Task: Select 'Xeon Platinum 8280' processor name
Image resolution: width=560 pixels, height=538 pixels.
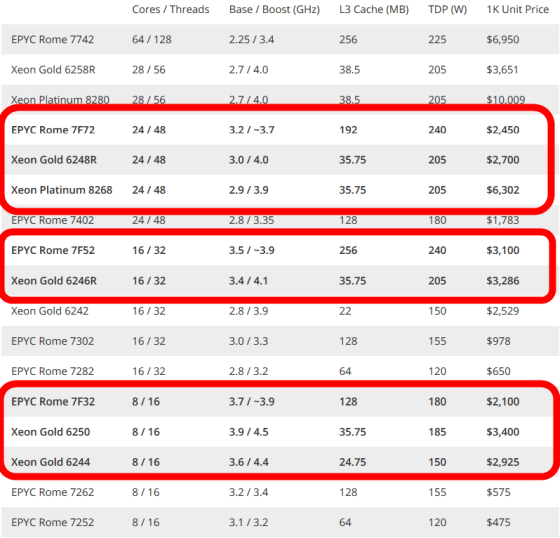Action: tap(60, 99)
